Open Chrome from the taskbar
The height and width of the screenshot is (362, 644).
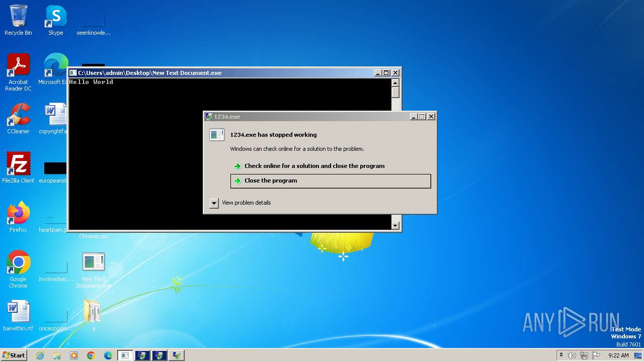click(x=91, y=355)
